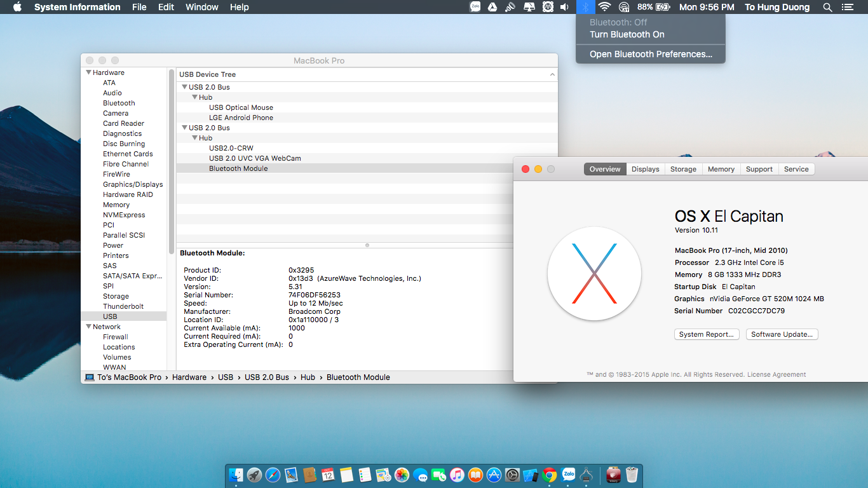Switch to the Service tab
The height and width of the screenshot is (488, 868).
coord(796,169)
